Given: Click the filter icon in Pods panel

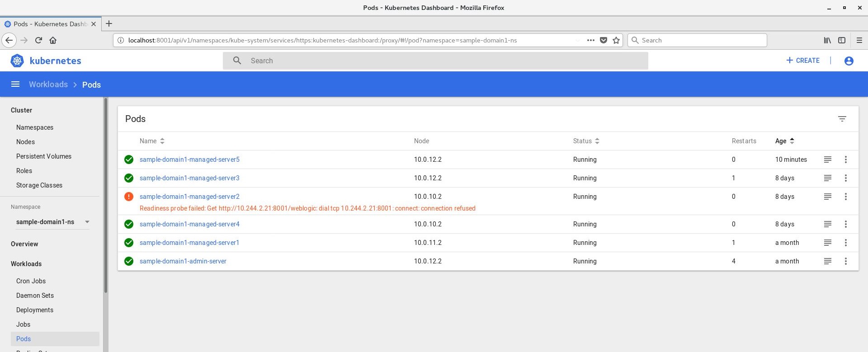Looking at the screenshot, I should [842, 119].
